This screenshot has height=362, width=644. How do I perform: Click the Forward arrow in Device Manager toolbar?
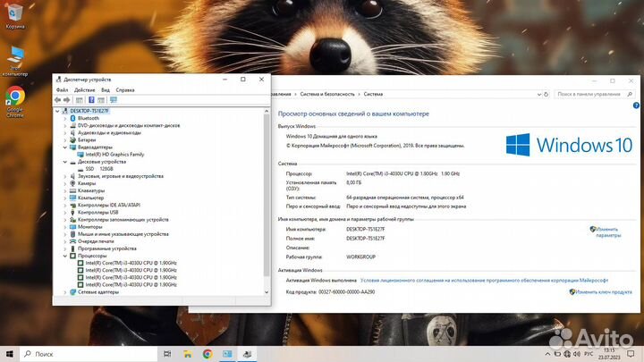66,100
